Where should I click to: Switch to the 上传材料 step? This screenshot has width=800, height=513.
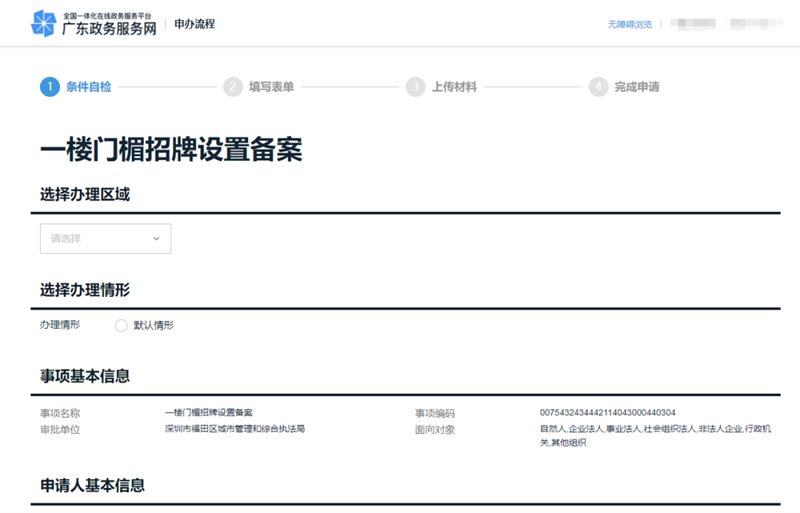point(454,87)
